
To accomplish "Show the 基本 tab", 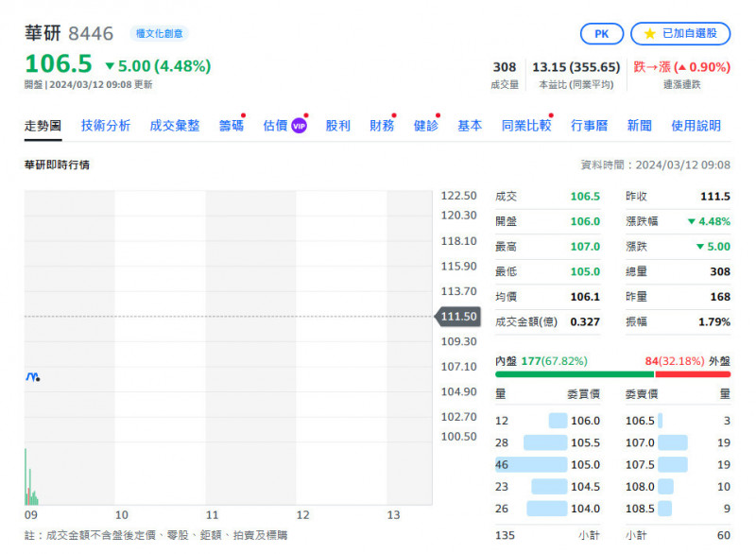I will pos(470,126).
